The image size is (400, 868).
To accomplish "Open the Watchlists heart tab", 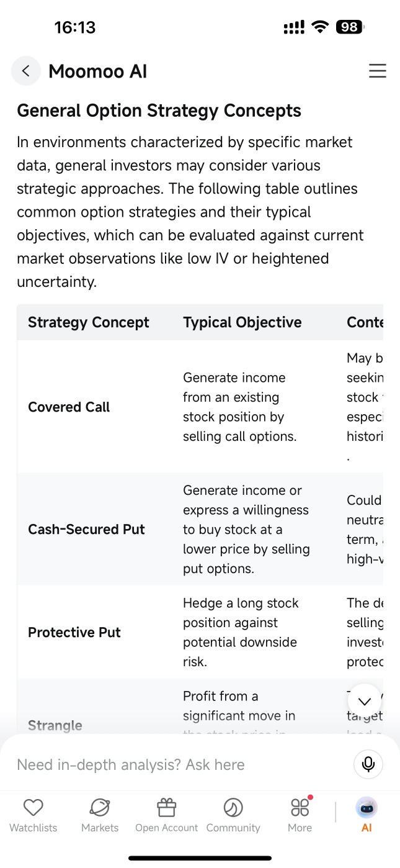I will [x=33, y=815].
